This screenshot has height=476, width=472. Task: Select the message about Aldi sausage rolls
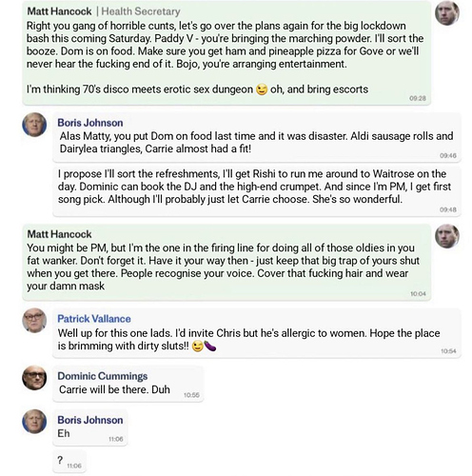[257, 137]
